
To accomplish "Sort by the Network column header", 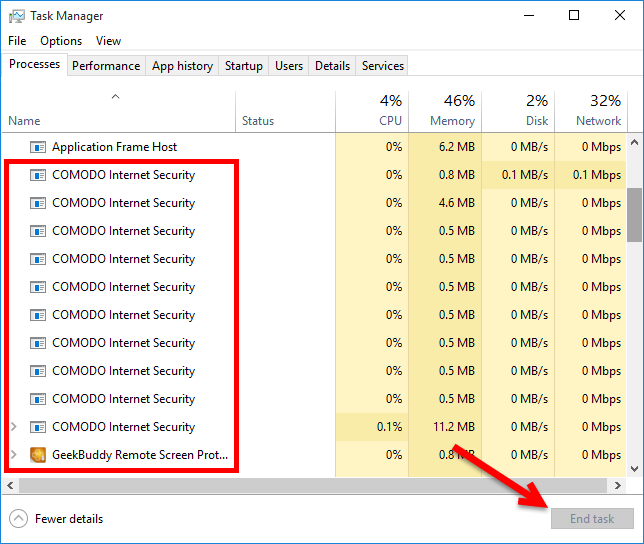I will pyautogui.click(x=591, y=112).
